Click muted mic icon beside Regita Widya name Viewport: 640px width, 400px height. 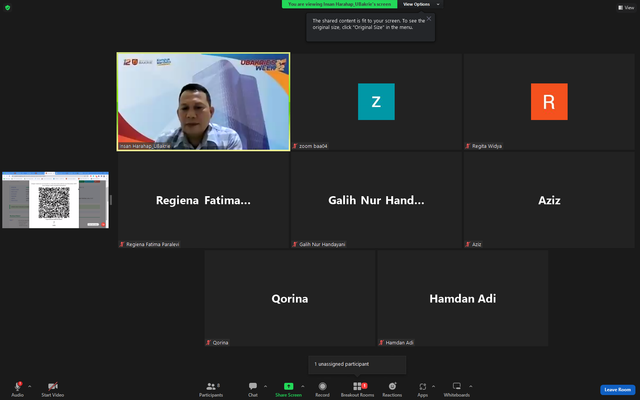point(468,146)
